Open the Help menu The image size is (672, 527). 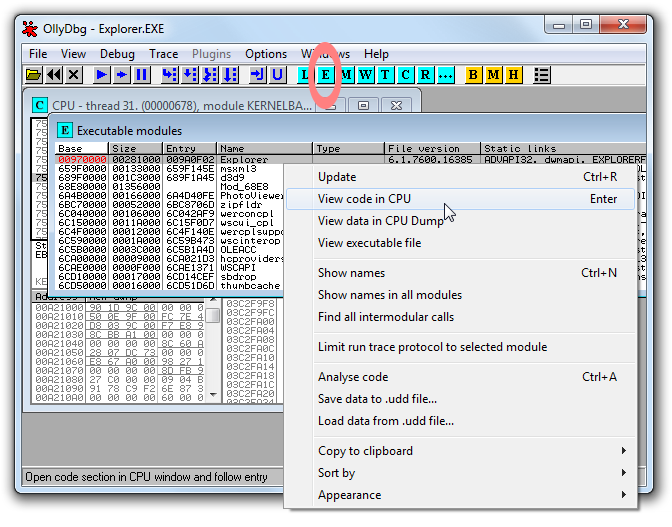pyautogui.click(x=376, y=54)
